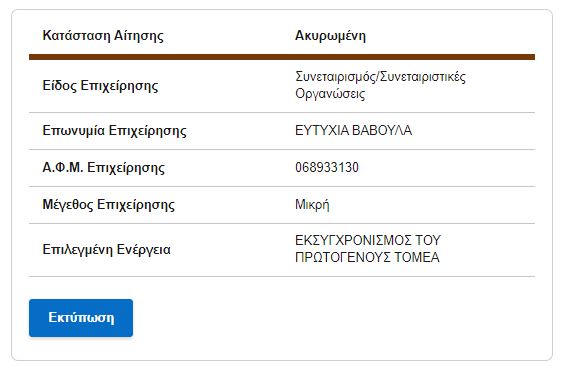This screenshot has height=377, width=564.
Task: Click the business name ΕΥΤΥΧΙΑ ΒΑΒΟΥΛΑ
Action: click(x=353, y=130)
